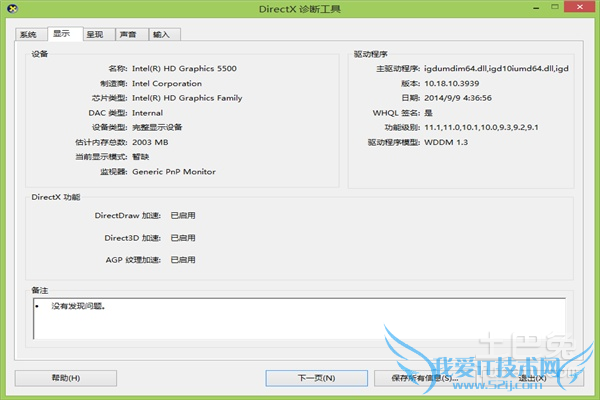This screenshot has height=400, width=600.
Task: Click chip type Intel(R) HD Graphics Family
Action: [187, 98]
